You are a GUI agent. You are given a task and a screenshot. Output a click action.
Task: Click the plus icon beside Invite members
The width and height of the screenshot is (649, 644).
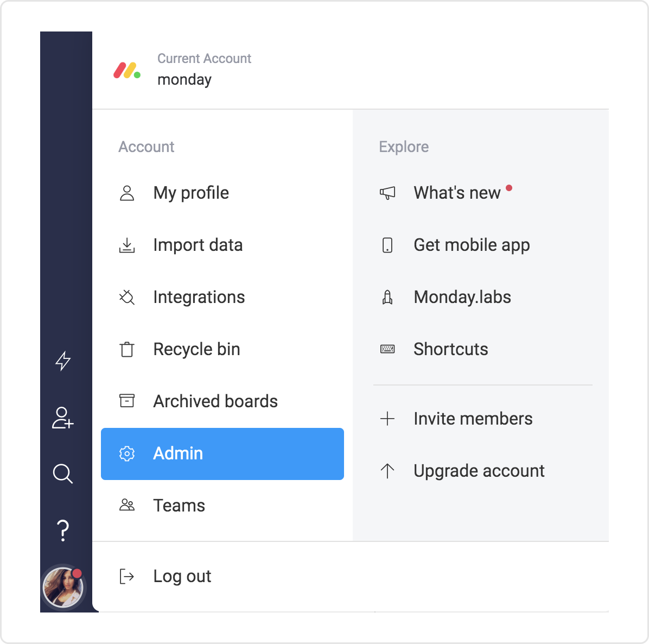tap(387, 419)
